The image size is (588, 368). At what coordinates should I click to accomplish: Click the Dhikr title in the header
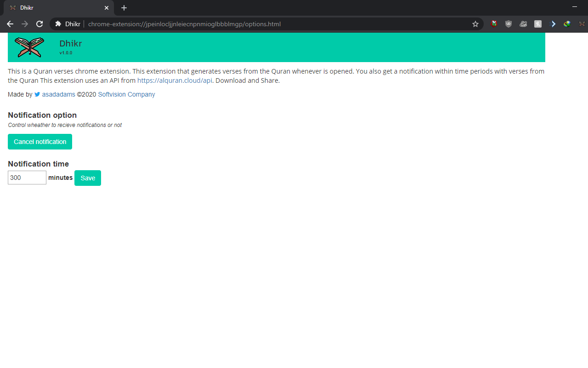pos(71,44)
